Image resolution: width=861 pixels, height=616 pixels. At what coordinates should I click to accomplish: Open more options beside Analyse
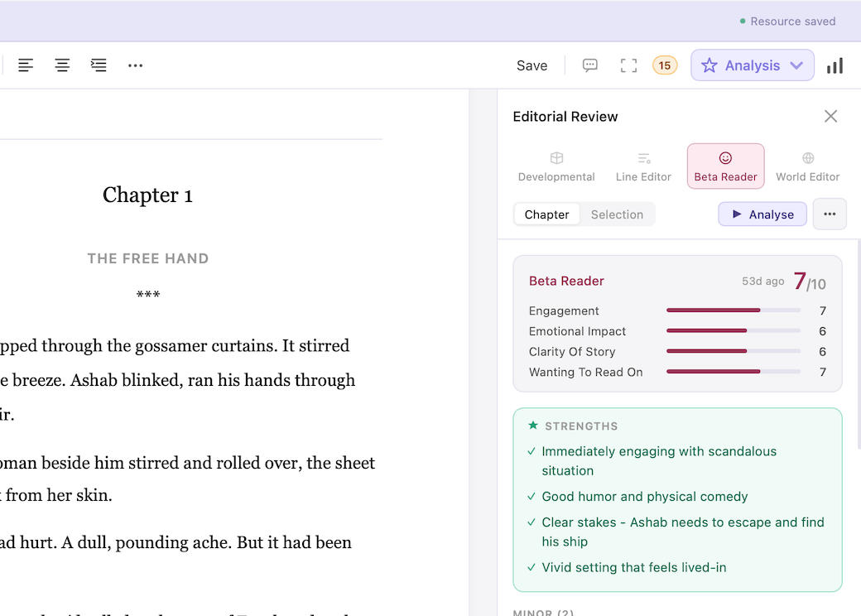830,214
